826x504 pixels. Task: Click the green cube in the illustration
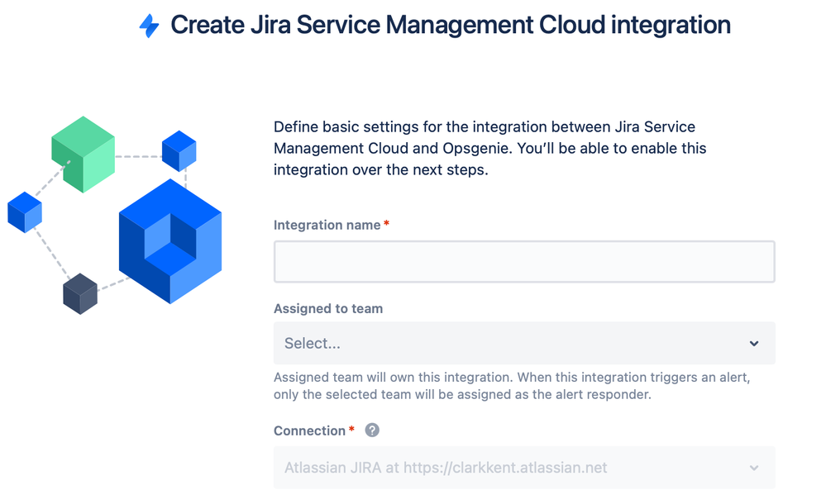(x=81, y=155)
